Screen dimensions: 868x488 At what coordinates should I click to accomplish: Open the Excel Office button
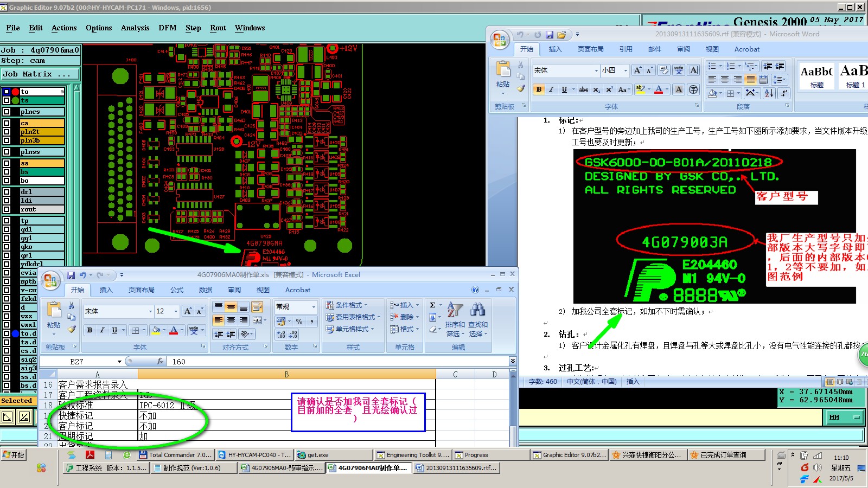point(50,280)
